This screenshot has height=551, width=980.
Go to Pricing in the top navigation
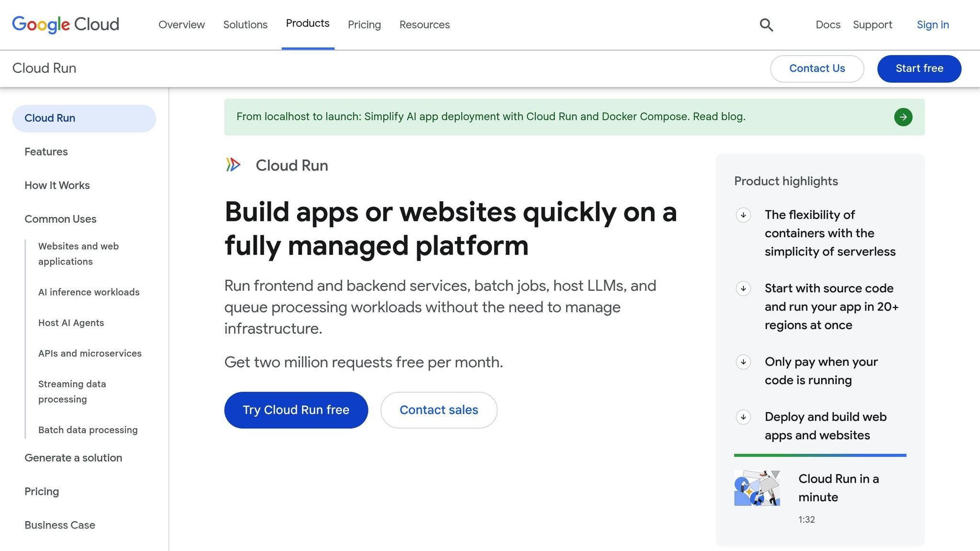click(364, 25)
